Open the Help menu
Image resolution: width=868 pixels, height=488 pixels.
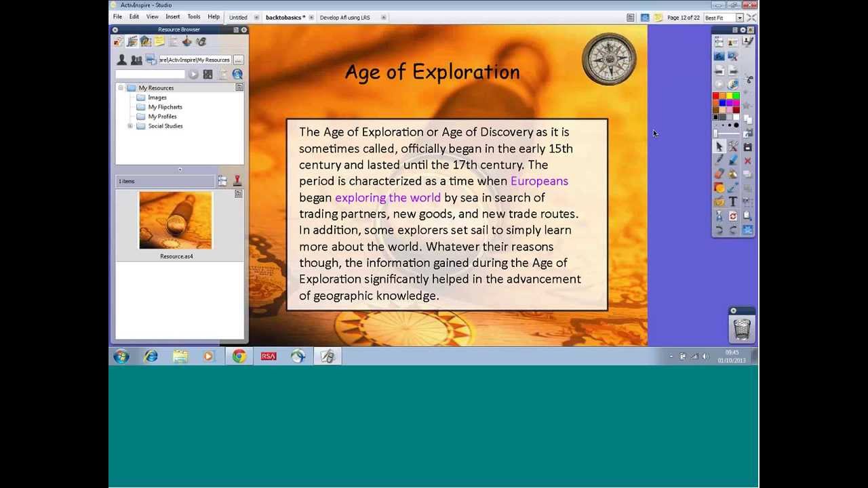(x=214, y=17)
